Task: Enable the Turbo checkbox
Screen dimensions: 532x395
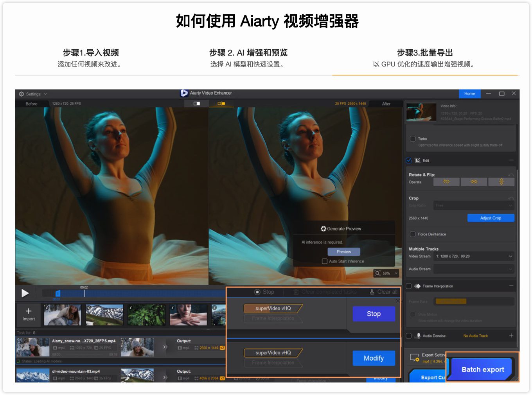Action: click(x=413, y=139)
